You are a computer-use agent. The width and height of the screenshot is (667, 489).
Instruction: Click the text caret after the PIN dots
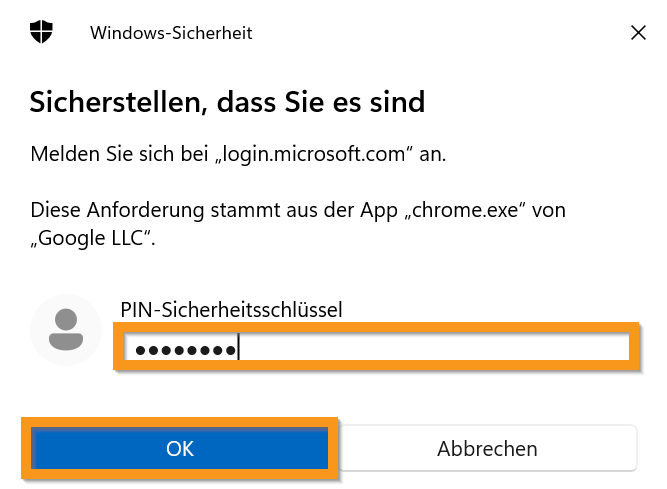pos(240,348)
